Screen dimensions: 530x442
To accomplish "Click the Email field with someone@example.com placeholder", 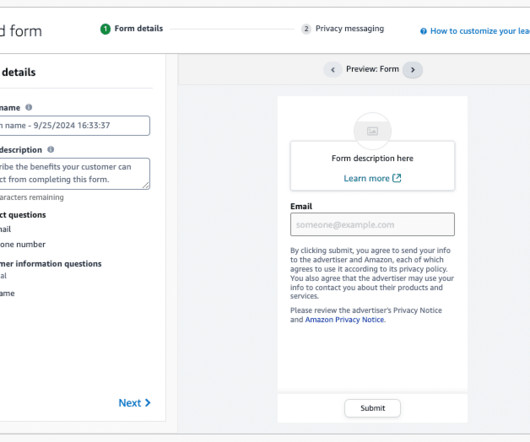I will (x=372, y=224).
